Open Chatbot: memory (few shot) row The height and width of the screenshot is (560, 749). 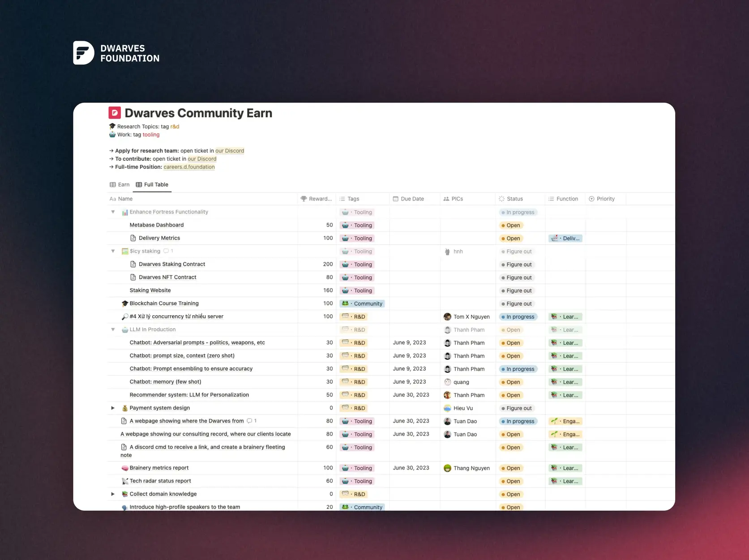point(165,382)
